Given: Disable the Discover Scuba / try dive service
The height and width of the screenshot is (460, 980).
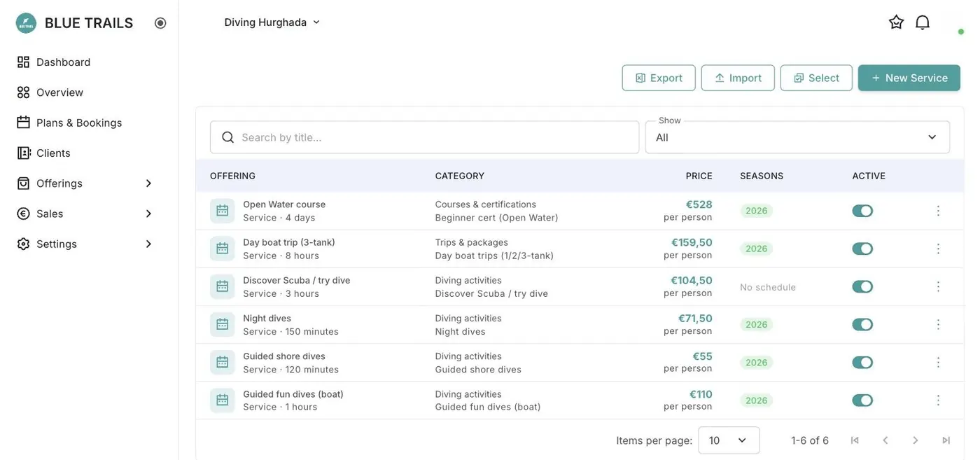Looking at the screenshot, I should coord(862,286).
